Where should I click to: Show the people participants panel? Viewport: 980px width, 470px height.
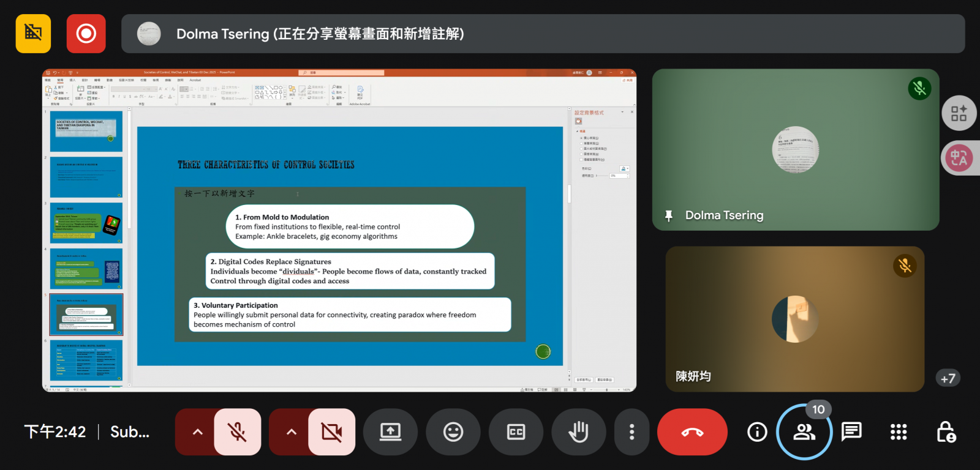click(x=804, y=432)
